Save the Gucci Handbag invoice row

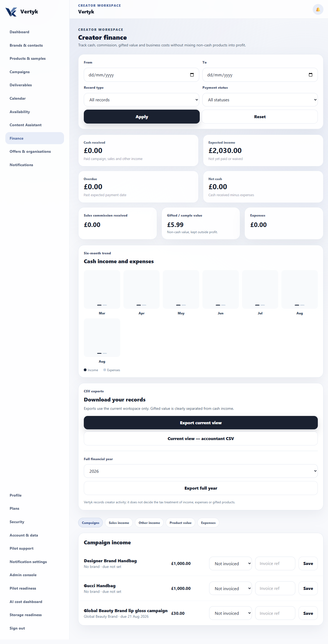[x=308, y=588]
